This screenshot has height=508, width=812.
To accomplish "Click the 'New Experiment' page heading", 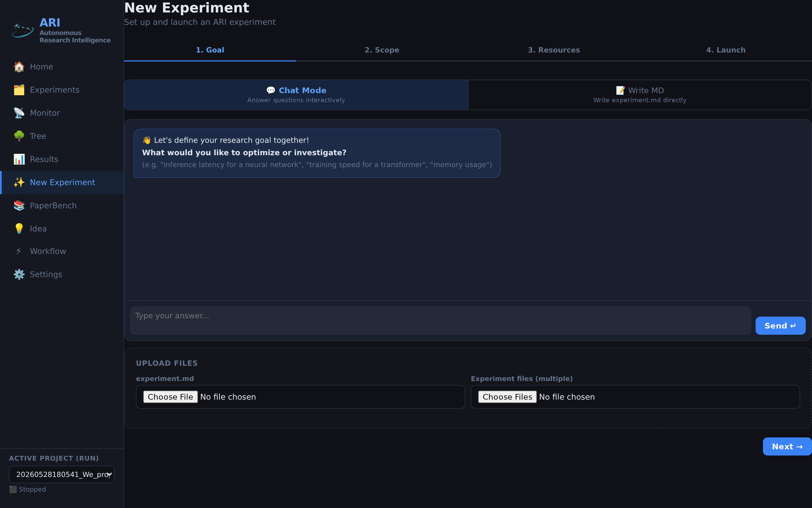I will (187, 7).
